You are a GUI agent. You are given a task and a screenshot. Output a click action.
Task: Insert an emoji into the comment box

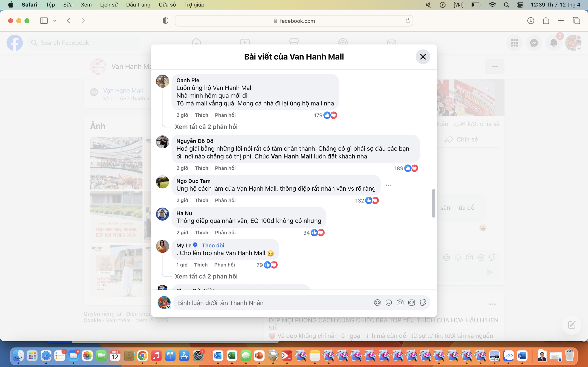[389, 303]
